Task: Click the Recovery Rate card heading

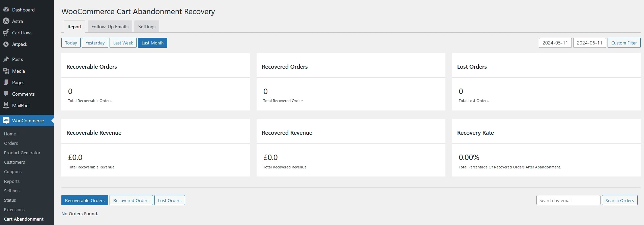Action: pos(475,133)
